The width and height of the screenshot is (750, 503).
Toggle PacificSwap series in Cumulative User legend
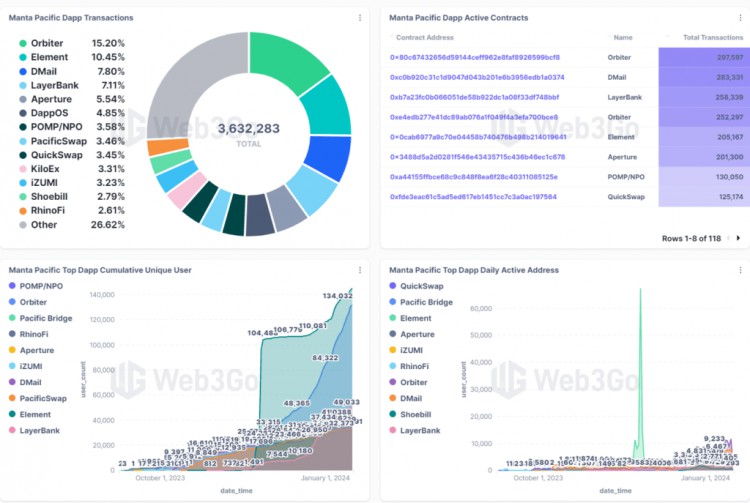click(38, 399)
